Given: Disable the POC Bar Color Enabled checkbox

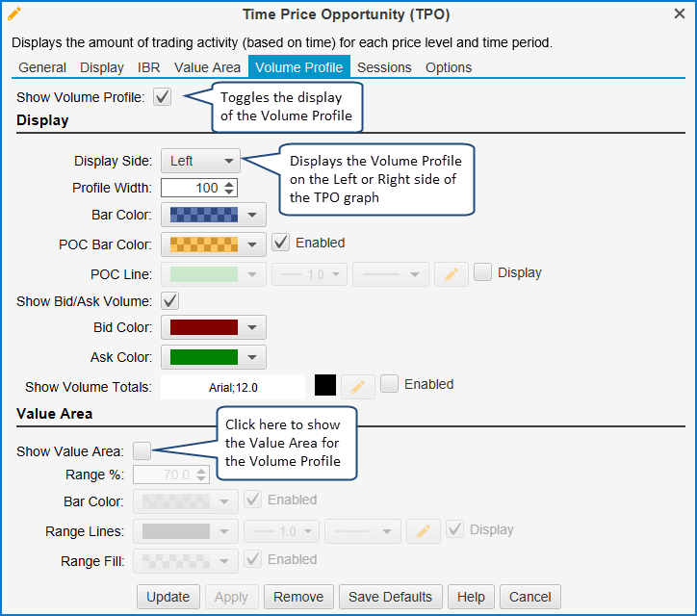Looking at the screenshot, I should (x=281, y=243).
